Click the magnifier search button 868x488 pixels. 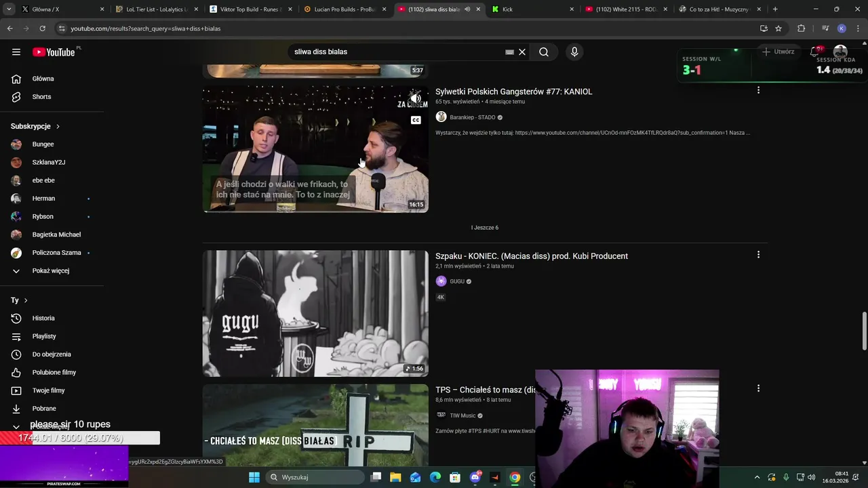pos(544,52)
